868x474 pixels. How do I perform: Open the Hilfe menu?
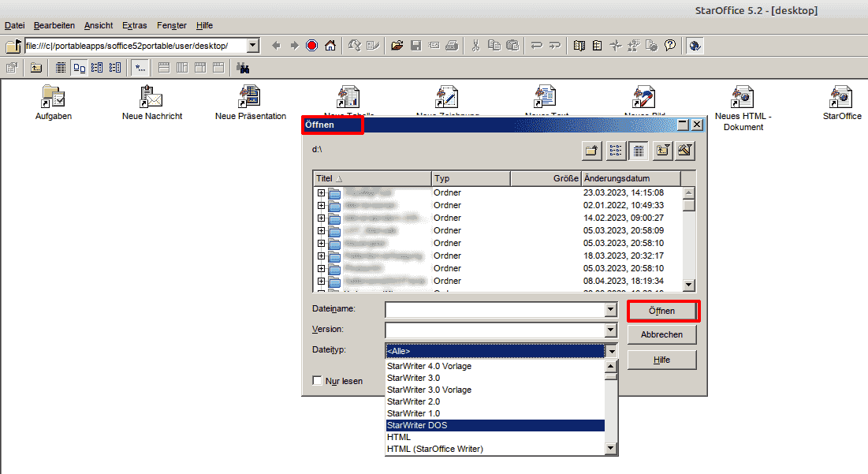tap(204, 25)
